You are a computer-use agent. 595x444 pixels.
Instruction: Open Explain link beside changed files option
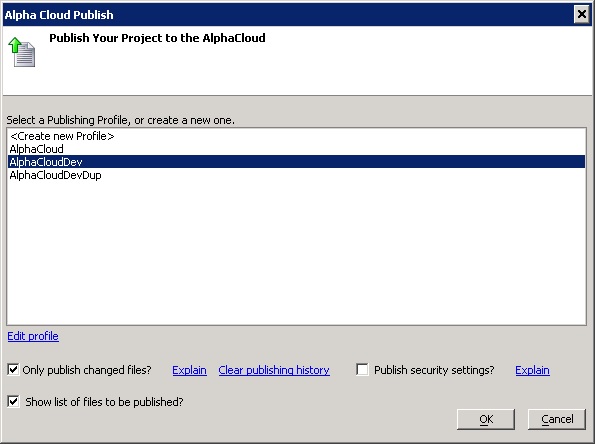click(x=189, y=370)
